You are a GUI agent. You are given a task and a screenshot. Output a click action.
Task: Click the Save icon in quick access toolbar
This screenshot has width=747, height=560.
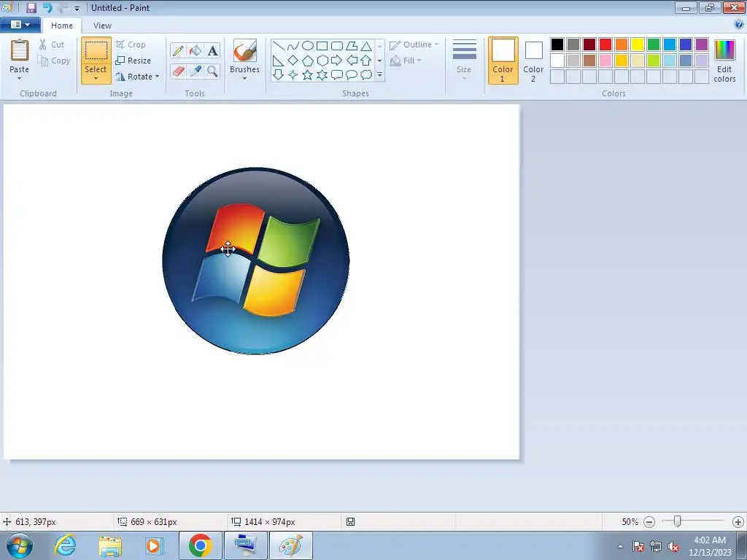coord(31,7)
